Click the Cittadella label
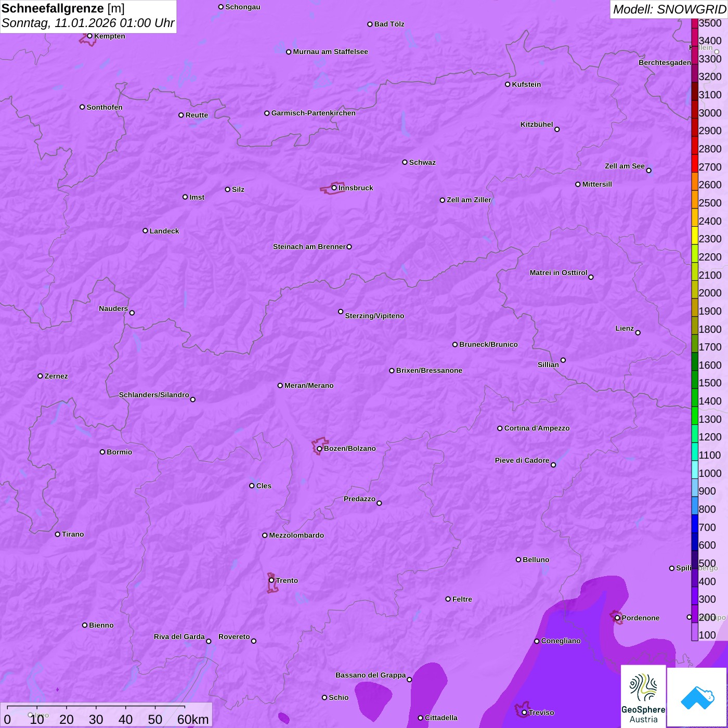 (441, 718)
